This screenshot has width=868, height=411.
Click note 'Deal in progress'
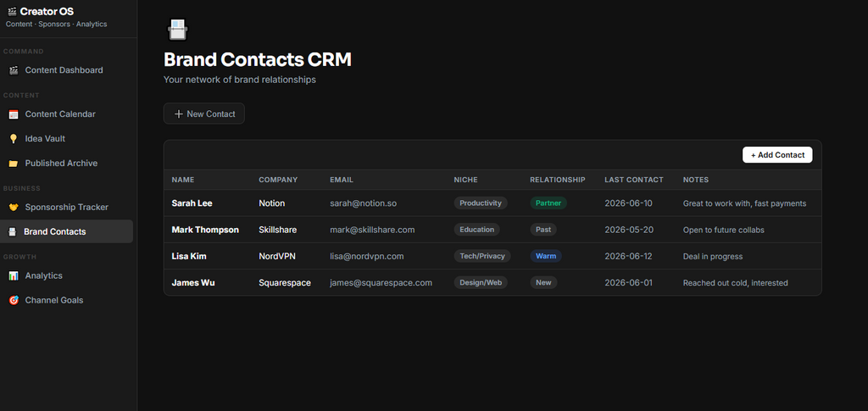click(713, 256)
